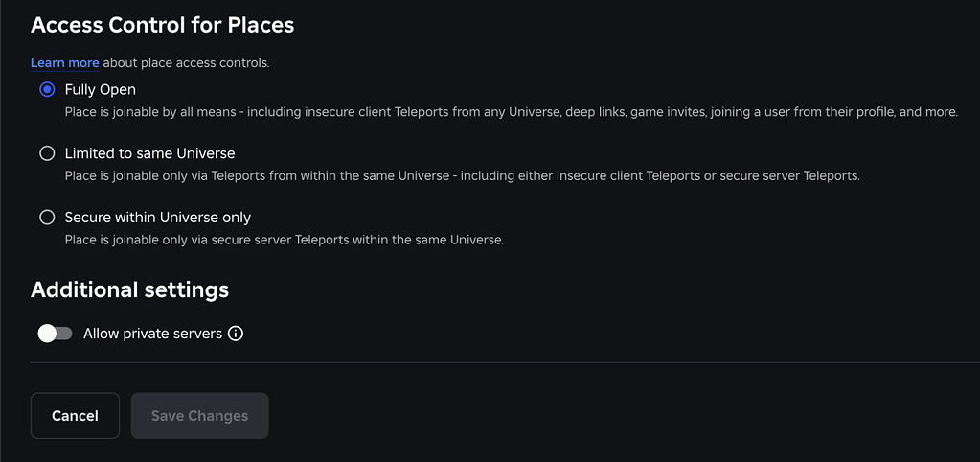Click the empty area right of Save Changes
This screenshot has width=980, height=462.
pos(623,415)
